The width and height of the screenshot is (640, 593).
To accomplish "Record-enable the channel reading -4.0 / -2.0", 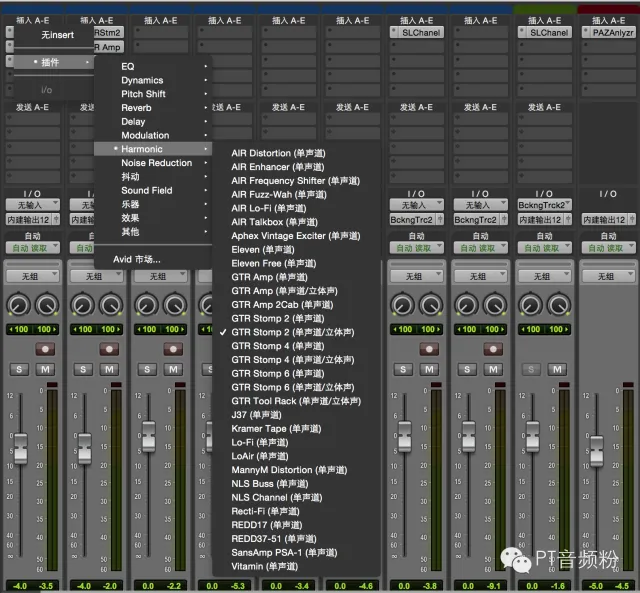I will (x=109, y=349).
